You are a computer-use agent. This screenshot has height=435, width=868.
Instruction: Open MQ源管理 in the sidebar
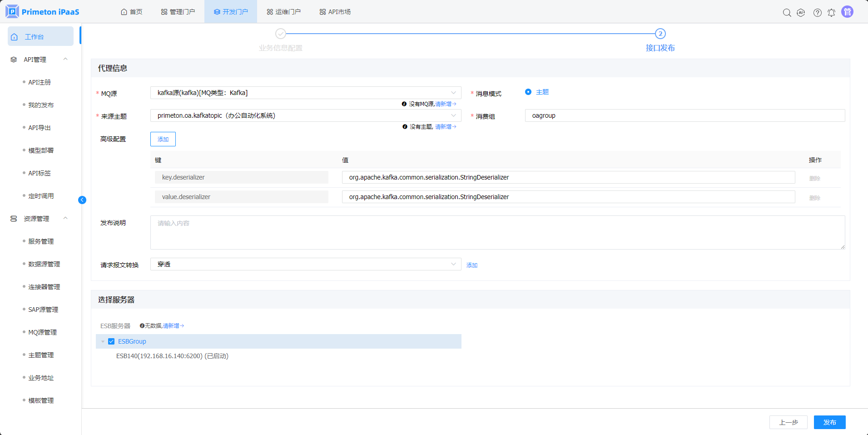(x=42, y=332)
